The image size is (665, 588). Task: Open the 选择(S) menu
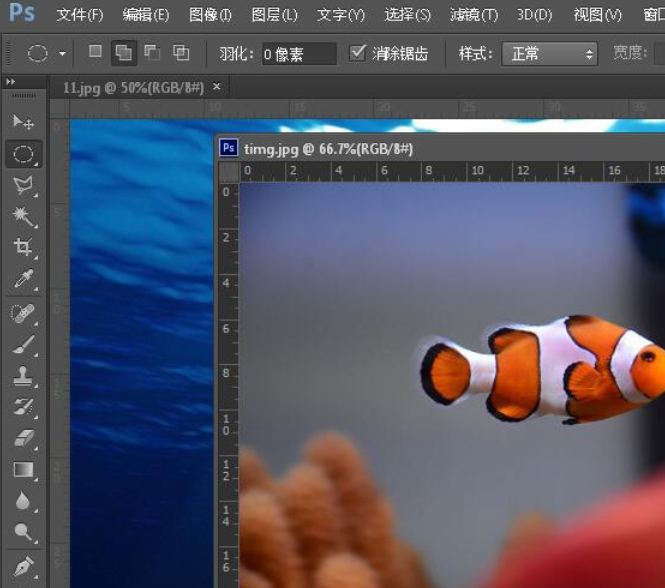click(408, 15)
